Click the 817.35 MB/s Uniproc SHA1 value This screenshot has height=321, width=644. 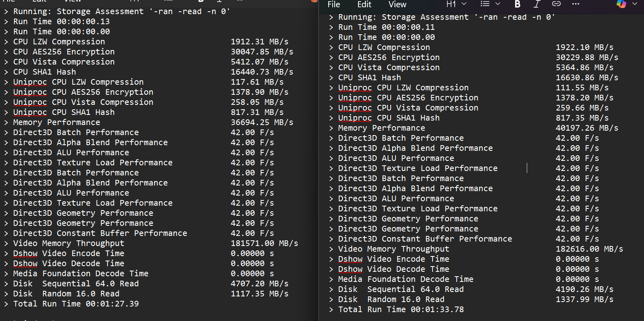click(582, 118)
